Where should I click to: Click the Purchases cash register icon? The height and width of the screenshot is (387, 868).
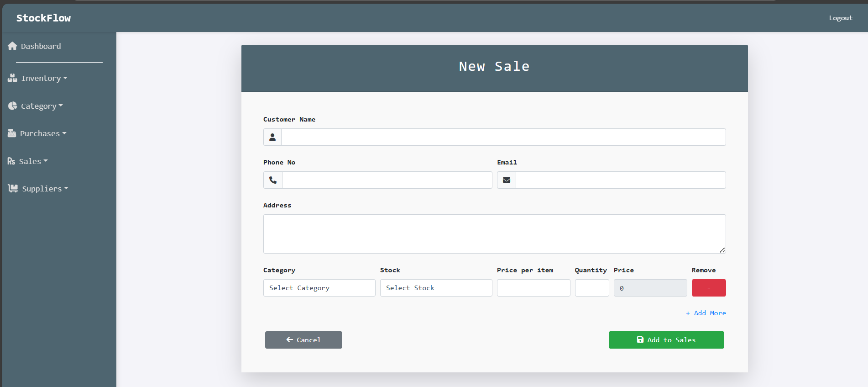tap(12, 133)
